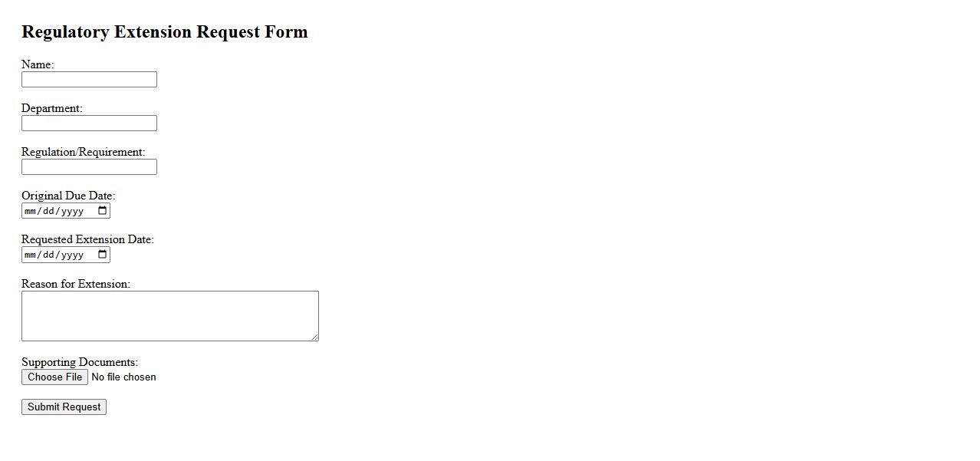This screenshot has width=980, height=461.
Task: Click the "Original Due Date:" label text
Action: pyautogui.click(x=68, y=196)
